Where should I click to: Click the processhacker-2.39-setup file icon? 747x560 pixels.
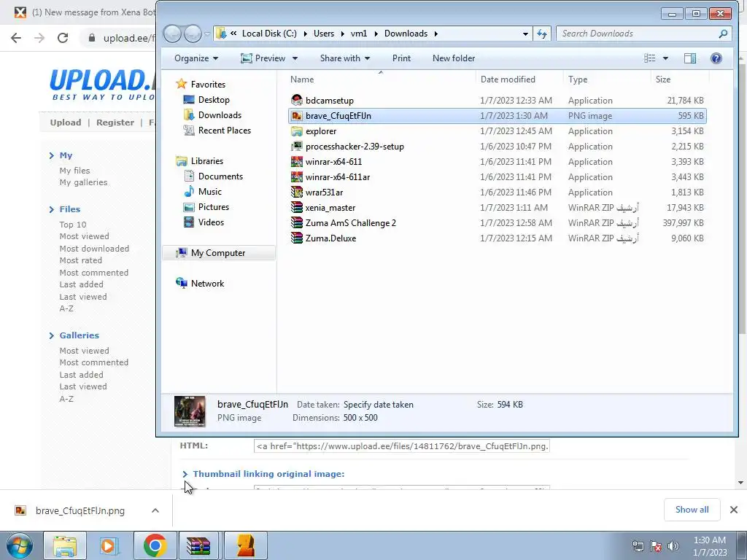[297, 146]
